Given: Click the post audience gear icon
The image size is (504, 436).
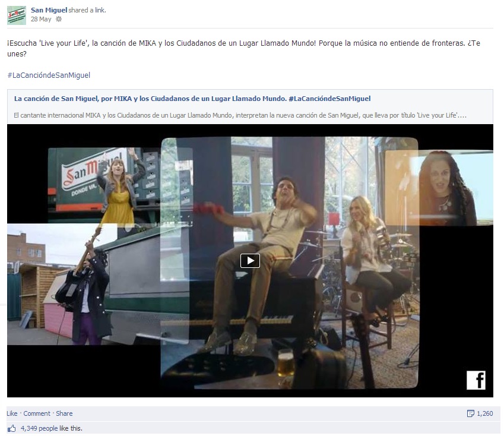Looking at the screenshot, I should [x=59, y=19].
